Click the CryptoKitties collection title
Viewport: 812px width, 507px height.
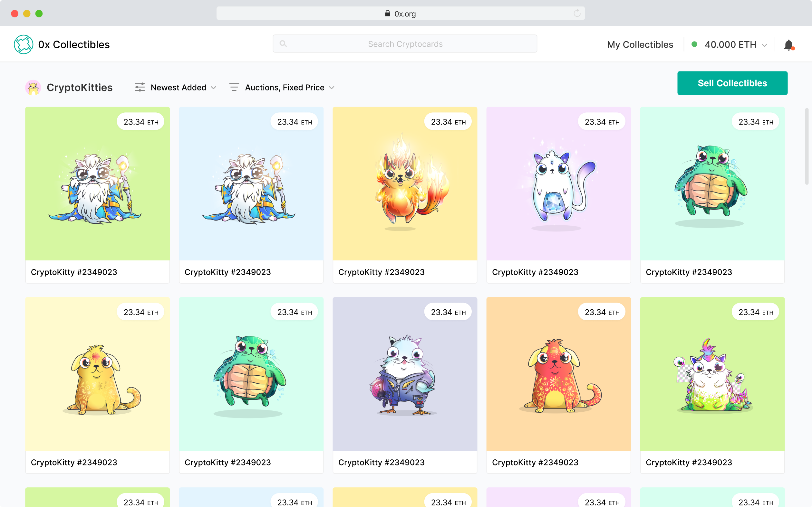point(80,88)
